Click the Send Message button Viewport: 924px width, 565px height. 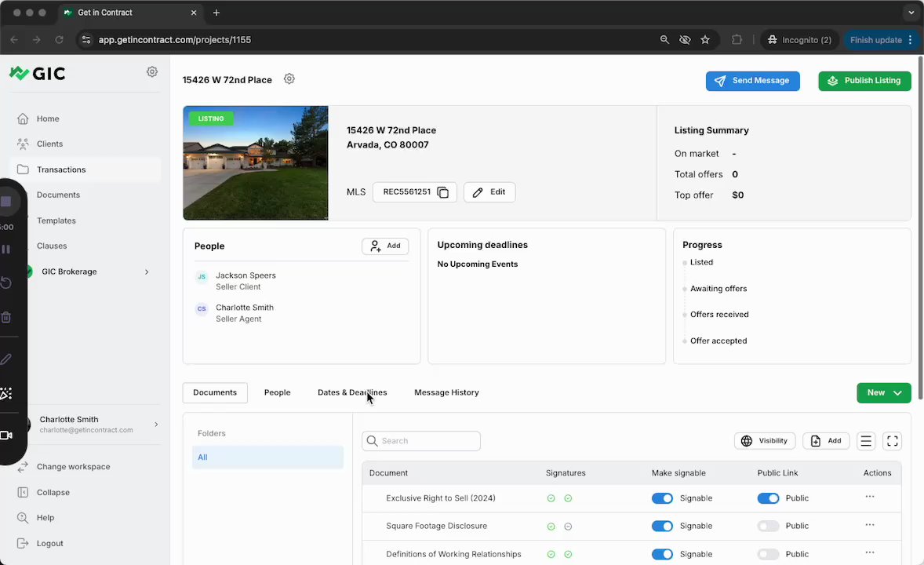click(752, 81)
